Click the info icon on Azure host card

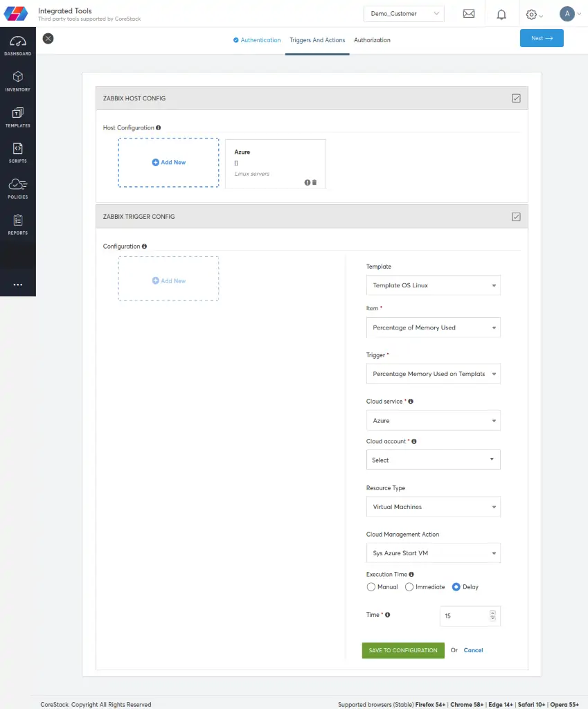click(308, 182)
